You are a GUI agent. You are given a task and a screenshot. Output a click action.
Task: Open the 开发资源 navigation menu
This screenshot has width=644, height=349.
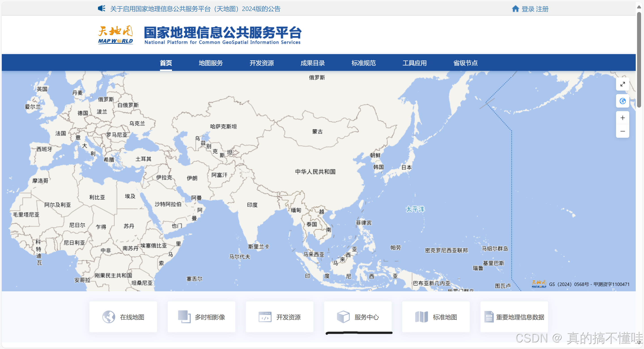point(261,63)
